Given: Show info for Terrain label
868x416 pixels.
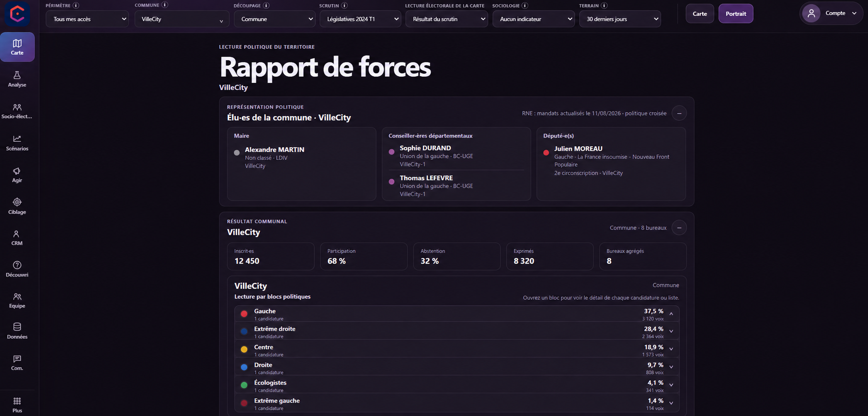Looking at the screenshot, I should (605, 6).
